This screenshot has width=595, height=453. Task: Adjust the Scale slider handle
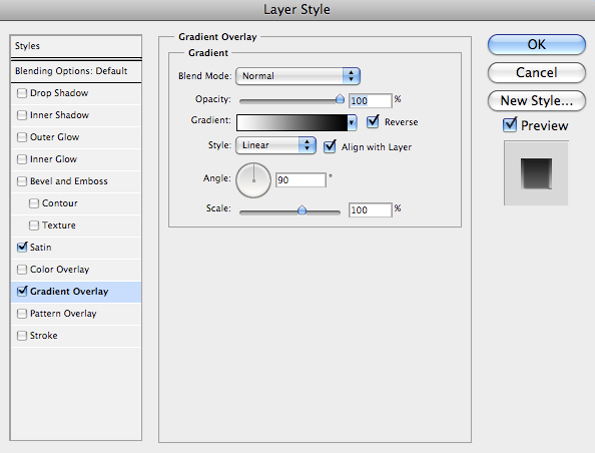tap(302, 210)
